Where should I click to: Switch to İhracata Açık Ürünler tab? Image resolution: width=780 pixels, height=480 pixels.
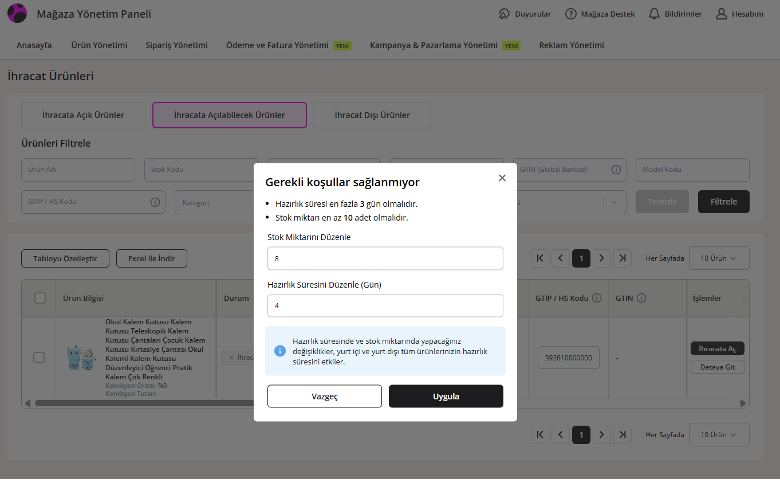83,115
